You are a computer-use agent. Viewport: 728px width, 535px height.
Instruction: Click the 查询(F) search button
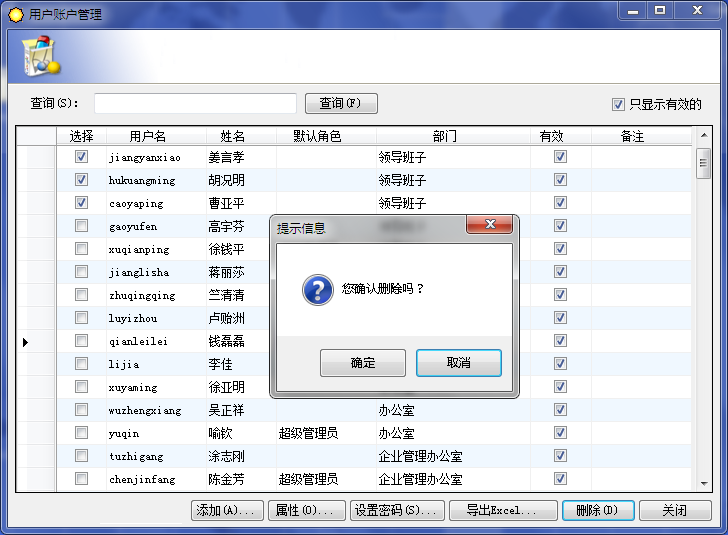pos(341,103)
